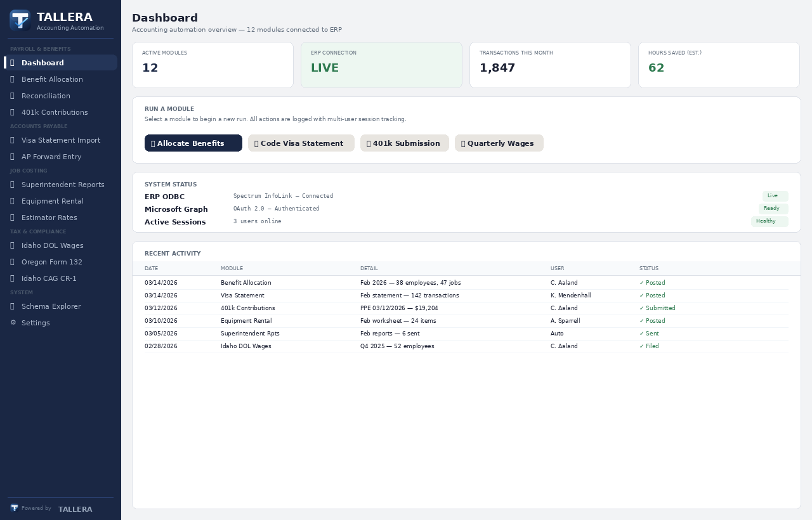Click the Healthy badge for Active Sessions

coord(769,221)
